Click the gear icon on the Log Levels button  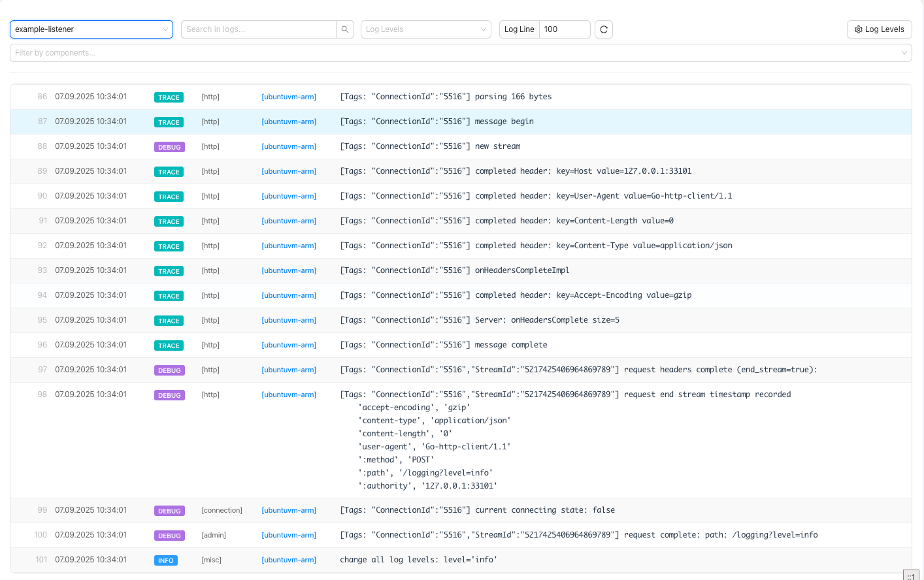pos(858,29)
